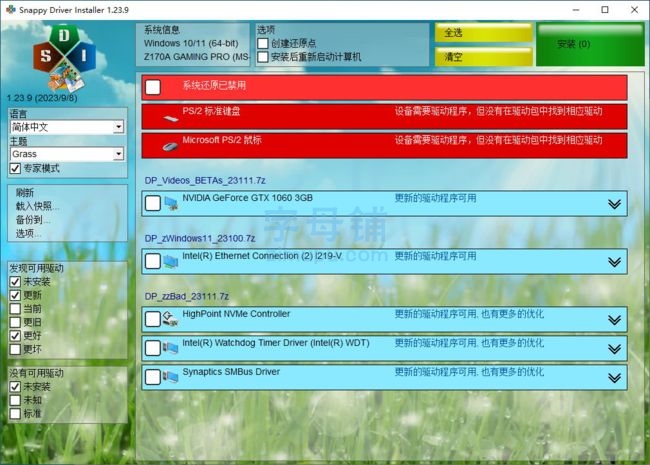Viewport: 650px width, 465px height.
Task: Click the Intel Ethernet network adapter icon
Action: [171, 261]
